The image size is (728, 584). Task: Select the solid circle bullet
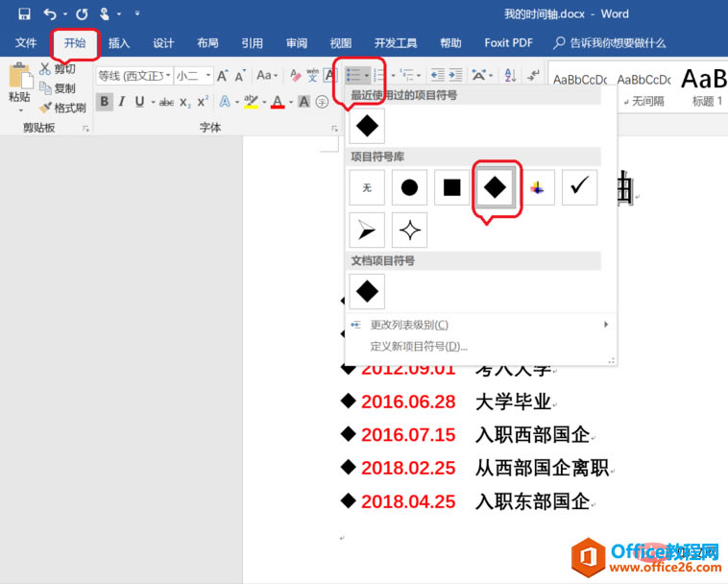[409, 187]
